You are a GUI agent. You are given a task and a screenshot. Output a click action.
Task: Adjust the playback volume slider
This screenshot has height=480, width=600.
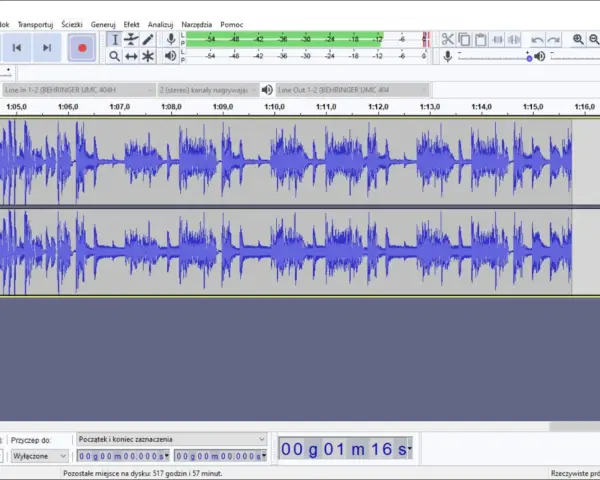click(576, 58)
